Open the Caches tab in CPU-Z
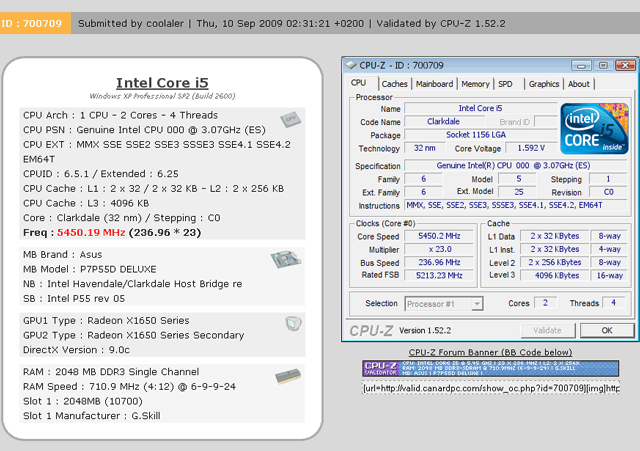This screenshot has height=451, width=640. pos(394,84)
